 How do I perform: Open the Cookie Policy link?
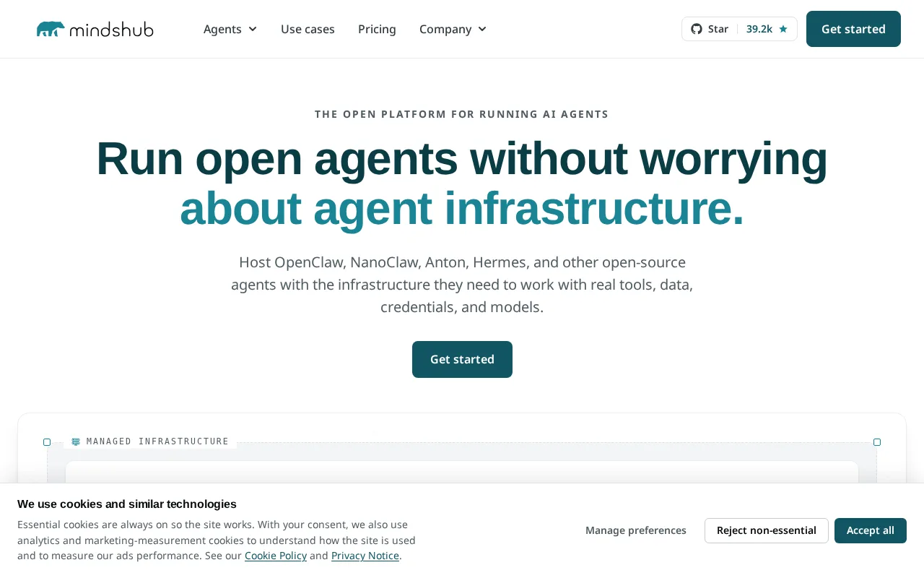coord(276,556)
